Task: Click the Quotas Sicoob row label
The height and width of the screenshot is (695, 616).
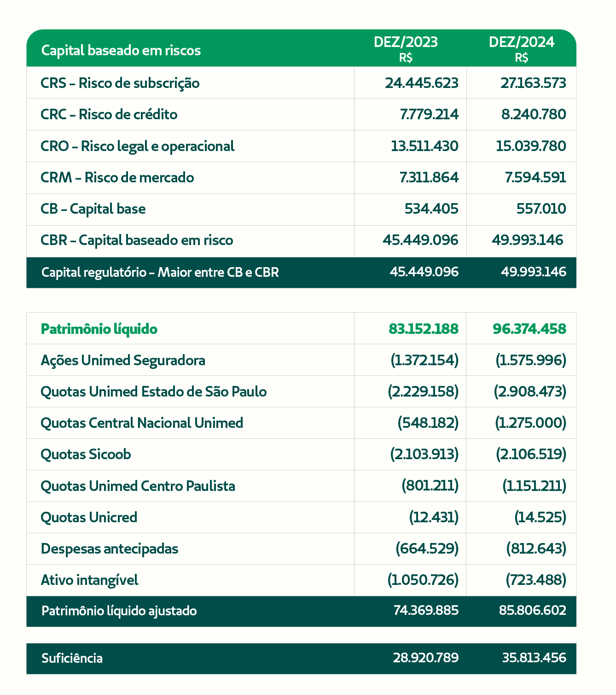Action: click(86, 455)
